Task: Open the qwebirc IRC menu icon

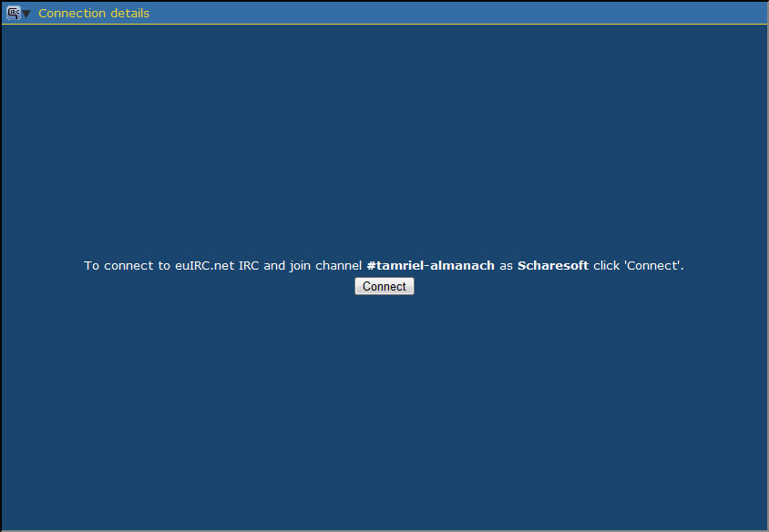Action: point(14,13)
